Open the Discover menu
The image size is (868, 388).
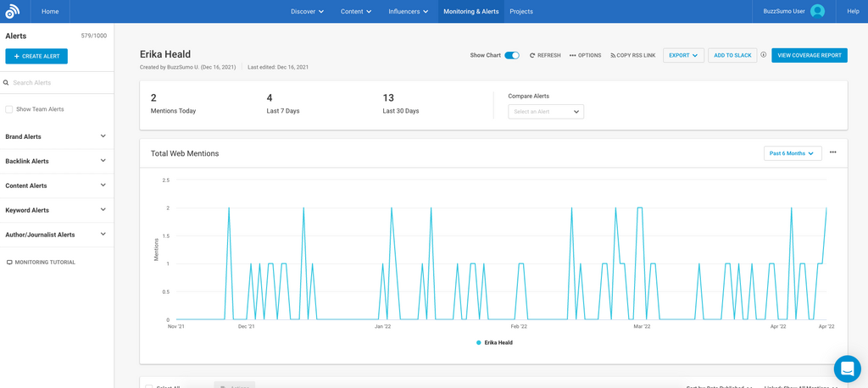(x=307, y=11)
